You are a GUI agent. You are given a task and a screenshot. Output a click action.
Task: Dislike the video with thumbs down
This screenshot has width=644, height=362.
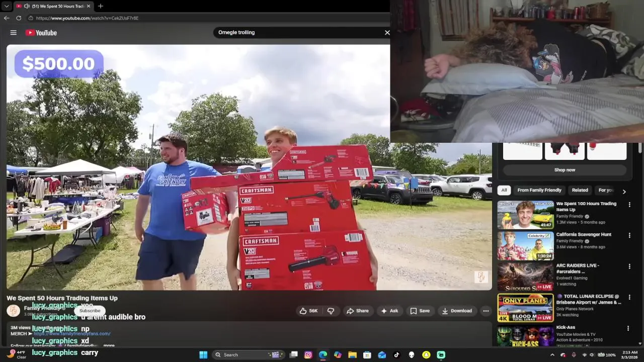[x=331, y=311]
